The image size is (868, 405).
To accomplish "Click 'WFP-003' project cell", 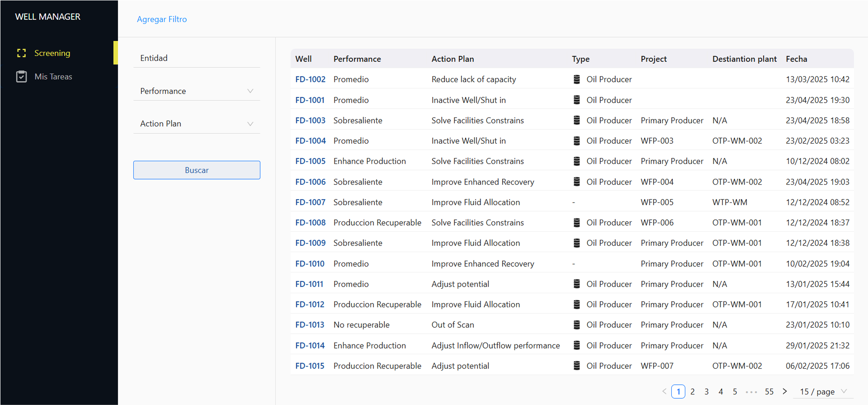I will pos(657,141).
